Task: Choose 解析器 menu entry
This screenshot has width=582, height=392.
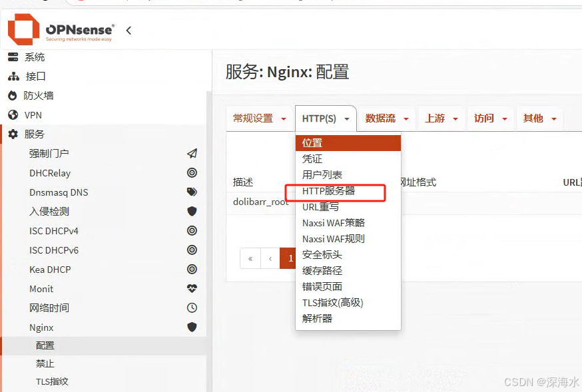Action: click(348, 319)
